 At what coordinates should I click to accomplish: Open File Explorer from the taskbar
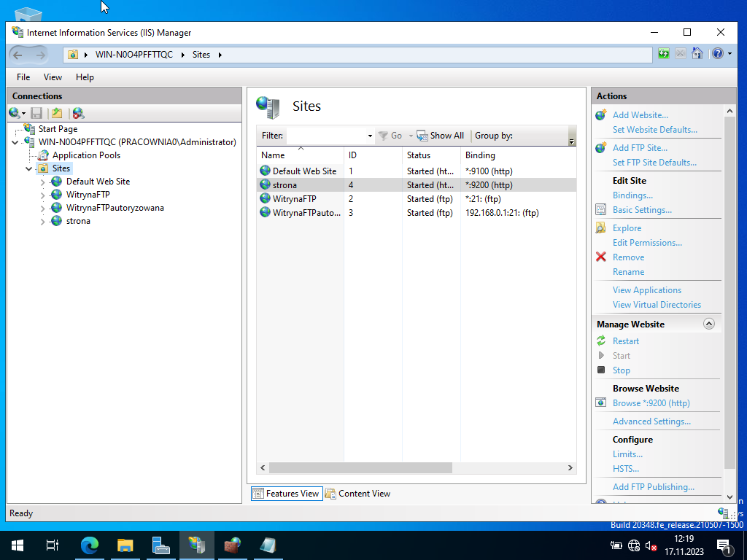click(125, 545)
